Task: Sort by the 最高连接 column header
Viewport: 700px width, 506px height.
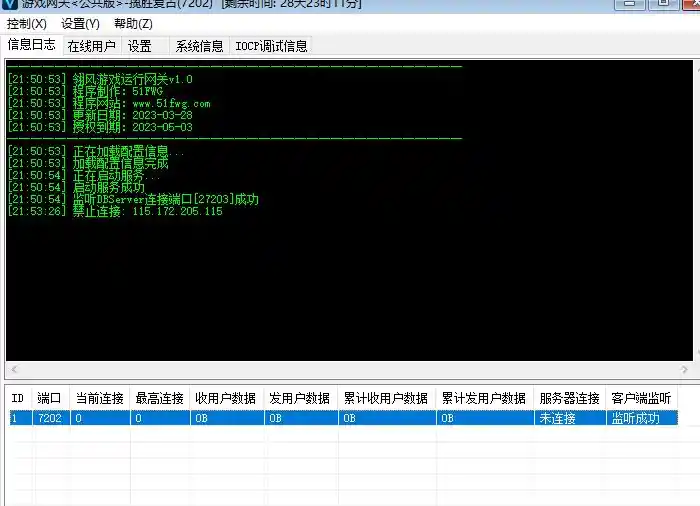Action: [x=159, y=398]
